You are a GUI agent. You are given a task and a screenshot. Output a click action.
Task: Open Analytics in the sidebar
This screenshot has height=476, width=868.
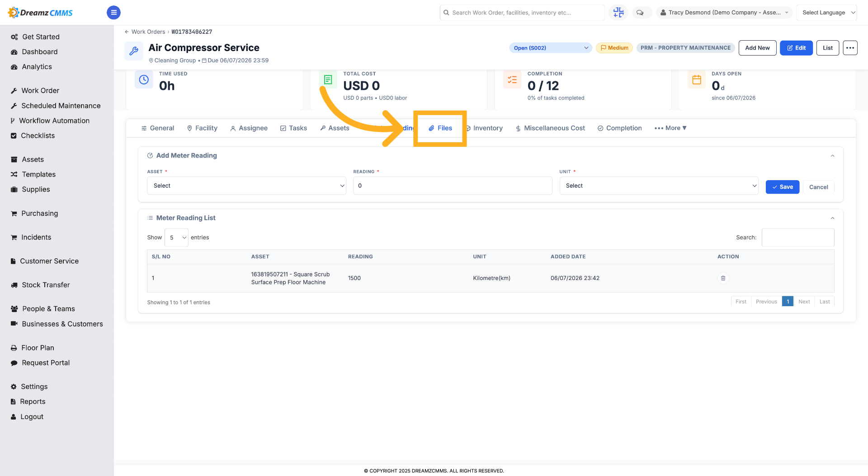pos(37,67)
